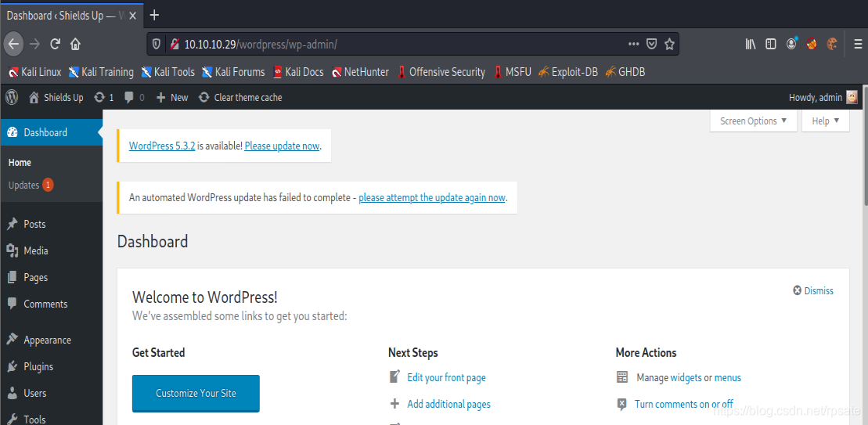Bookmark this page with the star icon
This screenshot has width=868, height=425.
pos(669,45)
